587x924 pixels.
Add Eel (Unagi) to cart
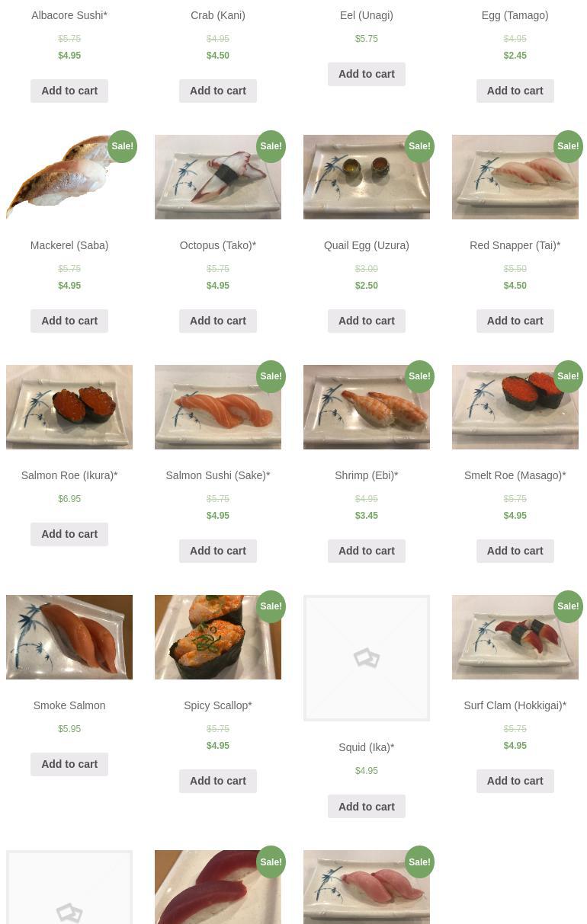tap(366, 74)
